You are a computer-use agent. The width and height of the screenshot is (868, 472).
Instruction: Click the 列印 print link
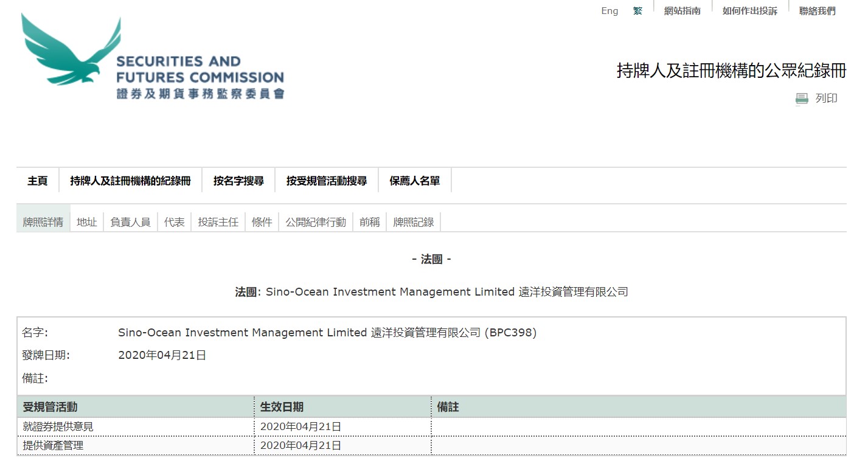tap(826, 99)
